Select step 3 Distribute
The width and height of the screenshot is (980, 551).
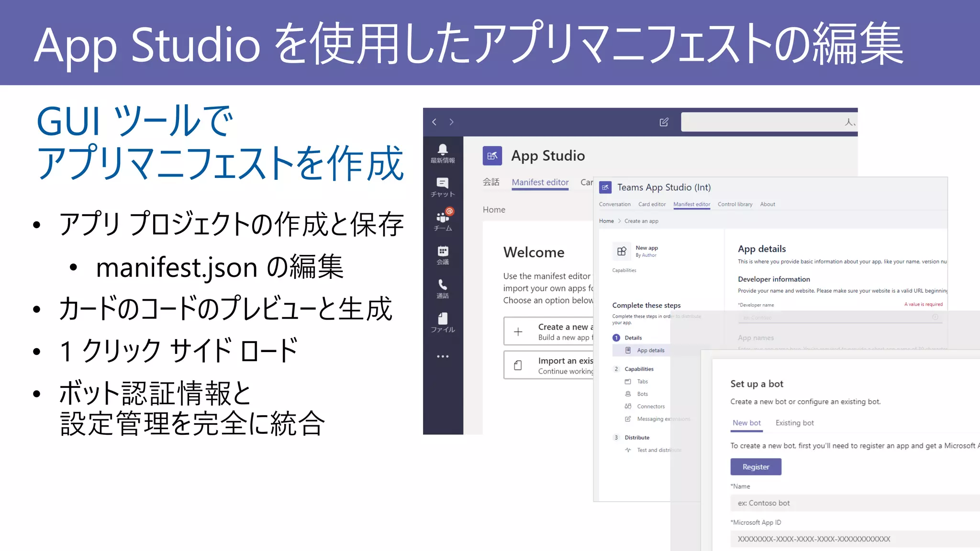631,437
